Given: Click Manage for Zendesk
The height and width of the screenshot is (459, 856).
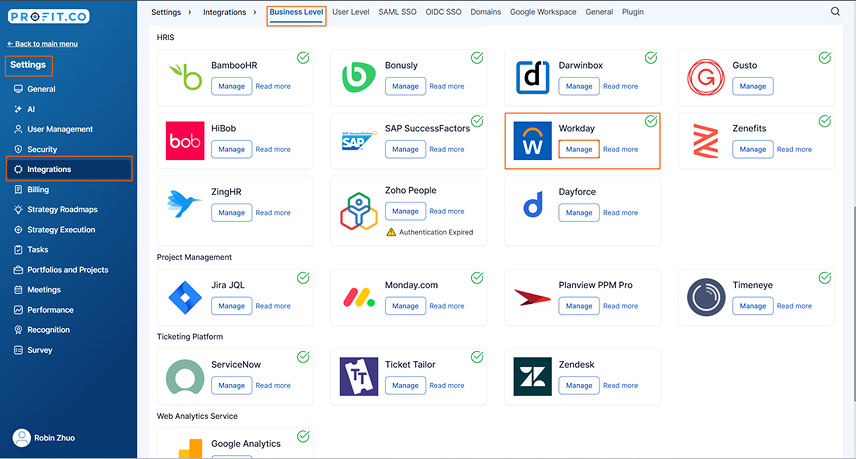Looking at the screenshot, I should tap(579, 385).
